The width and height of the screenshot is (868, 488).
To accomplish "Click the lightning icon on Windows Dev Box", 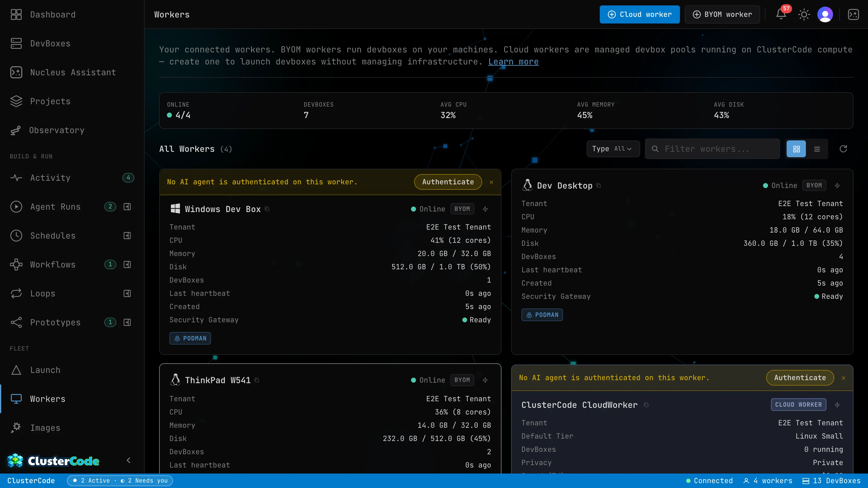I will tap(485, 209).
